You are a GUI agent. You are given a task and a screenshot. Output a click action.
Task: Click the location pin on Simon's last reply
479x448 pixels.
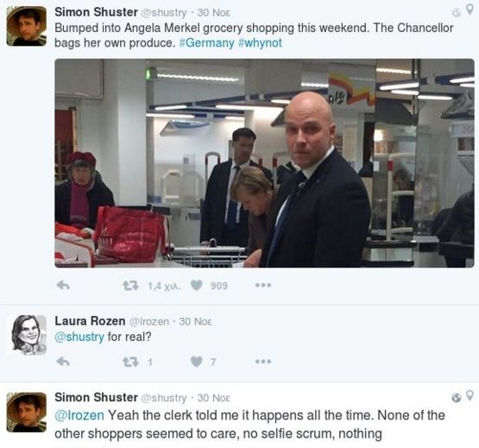coord(470,395)
